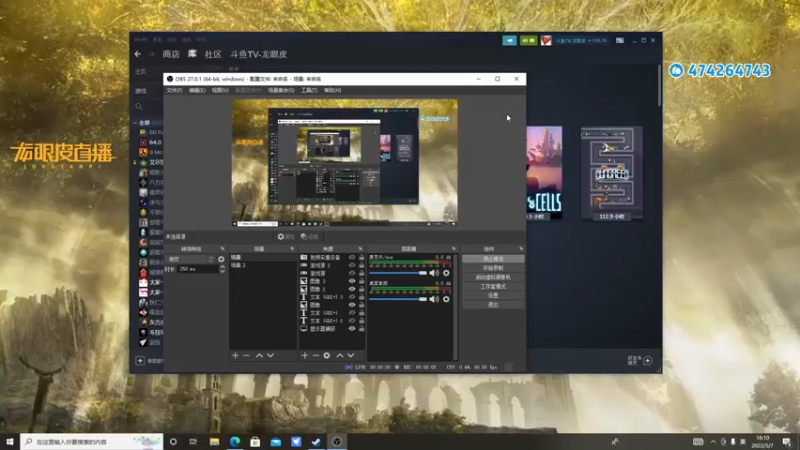Click the 启动虚拟摄像机 button
Image resolution: width=800 pixels, height=450 pixels.
click(493, 277)
